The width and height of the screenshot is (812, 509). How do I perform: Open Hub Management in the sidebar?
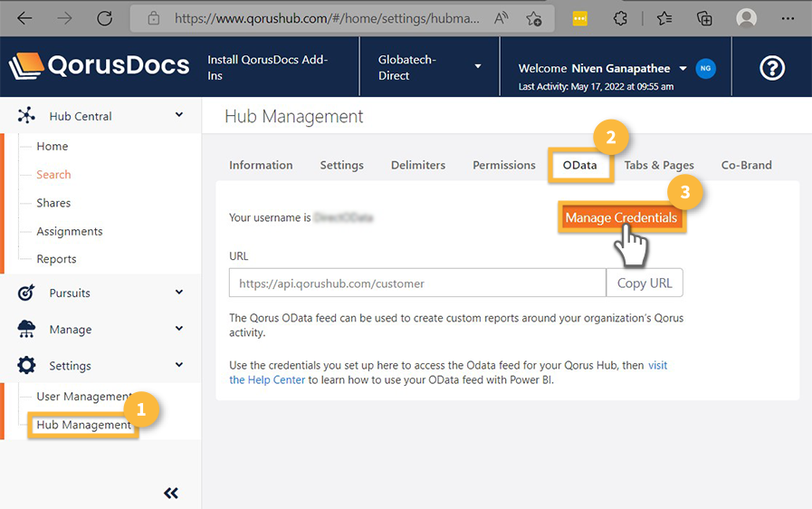pyautogui.click(x=83, y=425)
